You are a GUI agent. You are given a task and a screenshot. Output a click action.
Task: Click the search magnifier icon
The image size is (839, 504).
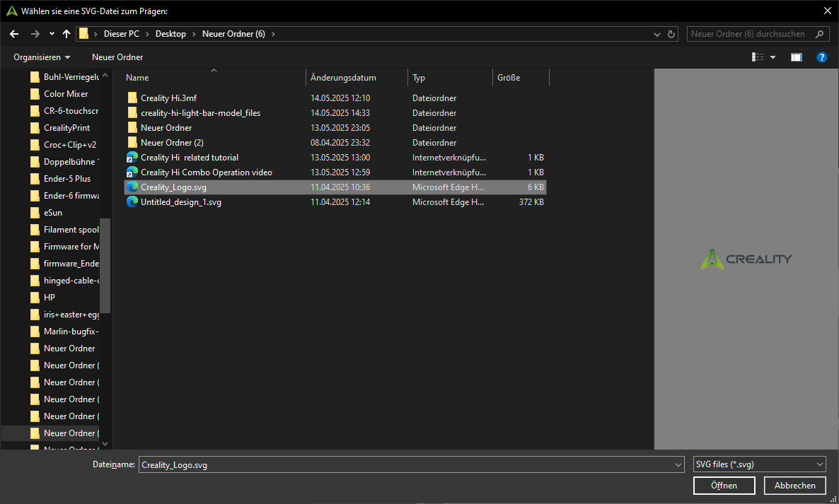pyautogui.click(x=819, y=34)
